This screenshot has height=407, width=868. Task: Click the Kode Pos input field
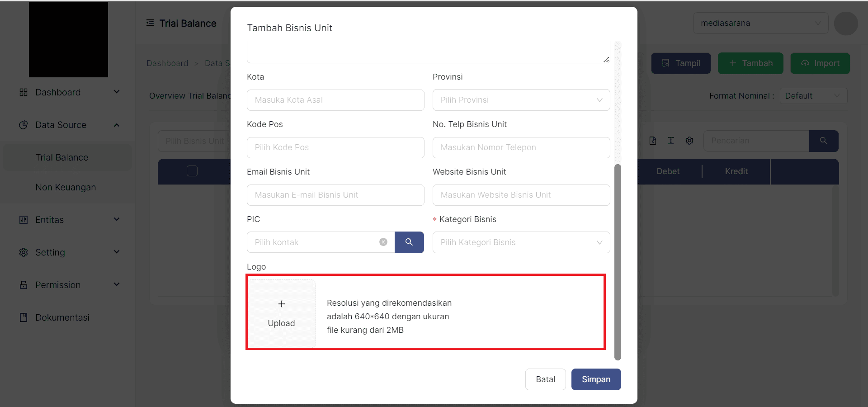[335, 147]
